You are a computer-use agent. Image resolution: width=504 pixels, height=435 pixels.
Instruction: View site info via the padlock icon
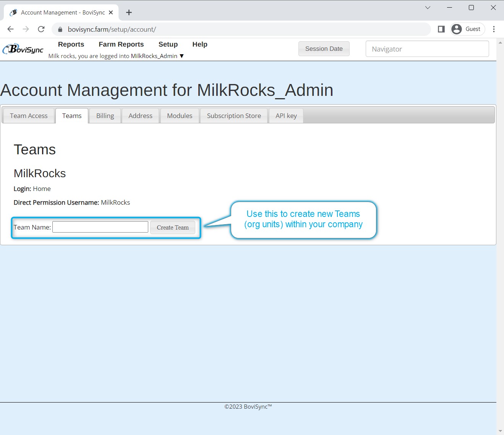coord(60,29)
